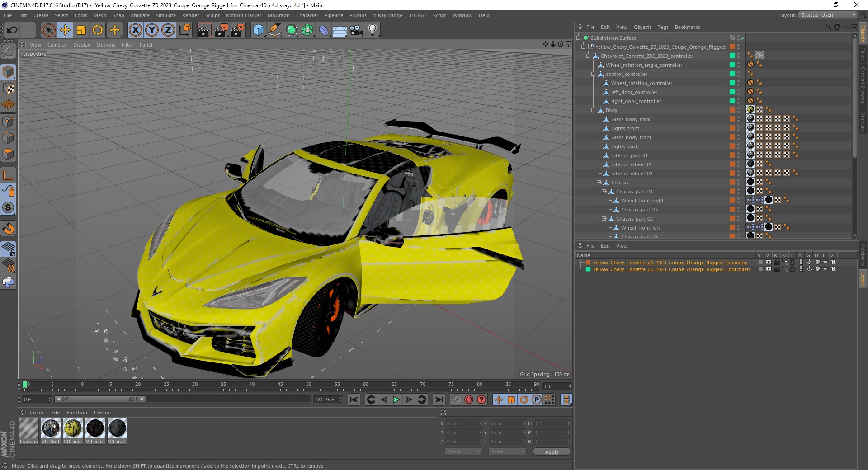Viewport: 868px width, 470px height.
Task: Toggle Geometry layer lock icon
Action: coord(793,262)
